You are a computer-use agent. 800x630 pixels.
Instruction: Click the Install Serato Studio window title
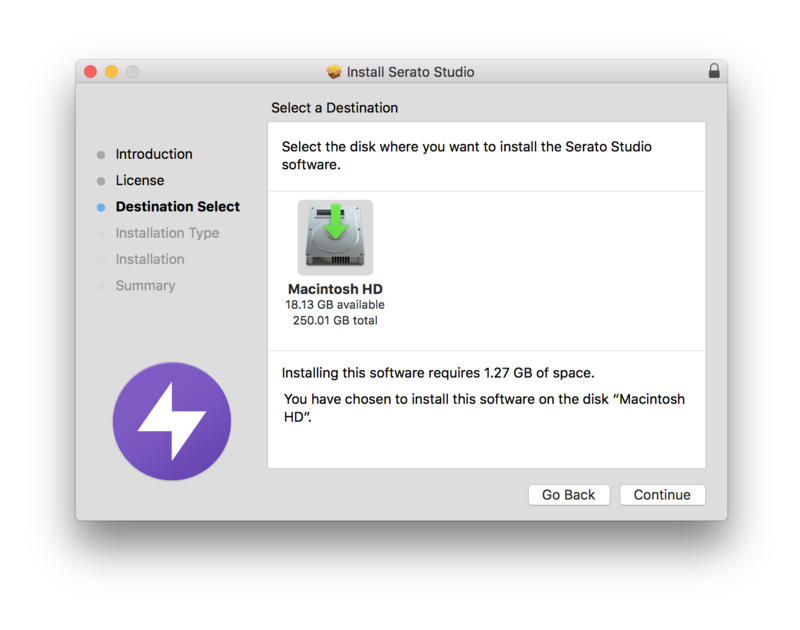(410, 72)
